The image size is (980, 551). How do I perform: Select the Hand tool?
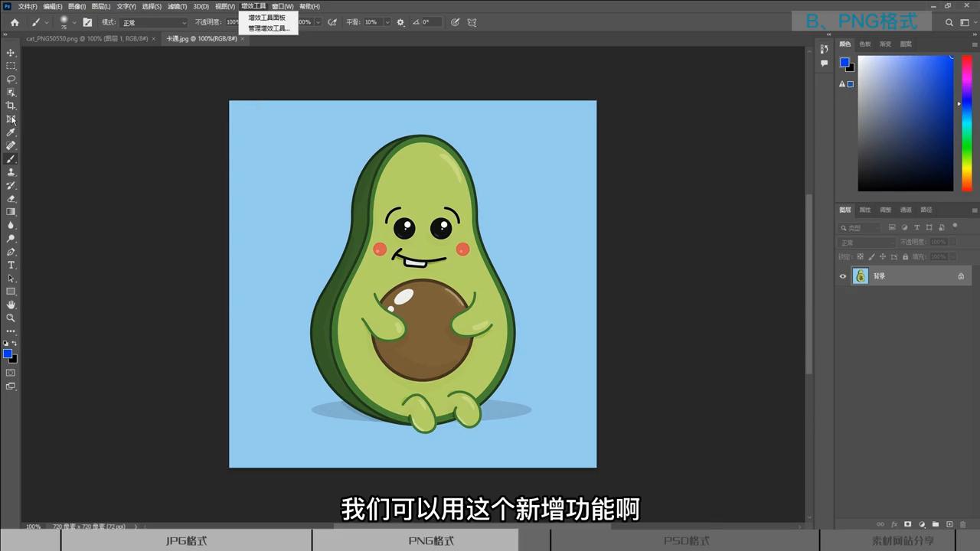point(11,305)
